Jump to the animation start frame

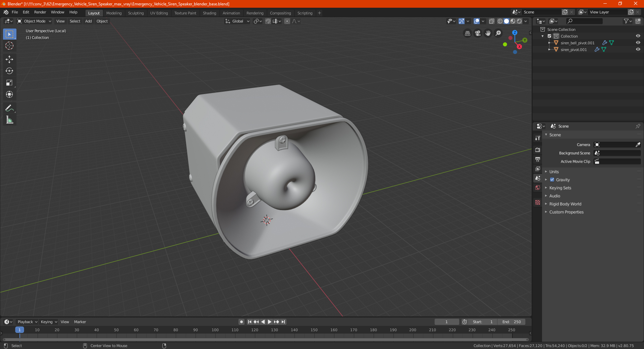250,322
